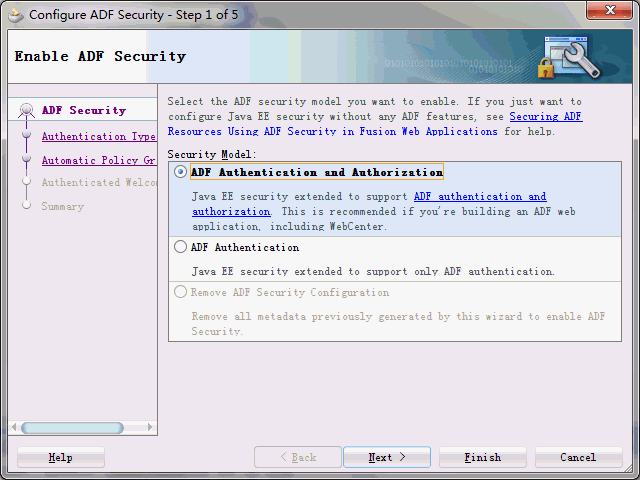Viewport: 640px width, 480px height.
Task: Click the left arrow of sidebar scrollbar
Action: [14, 427]
